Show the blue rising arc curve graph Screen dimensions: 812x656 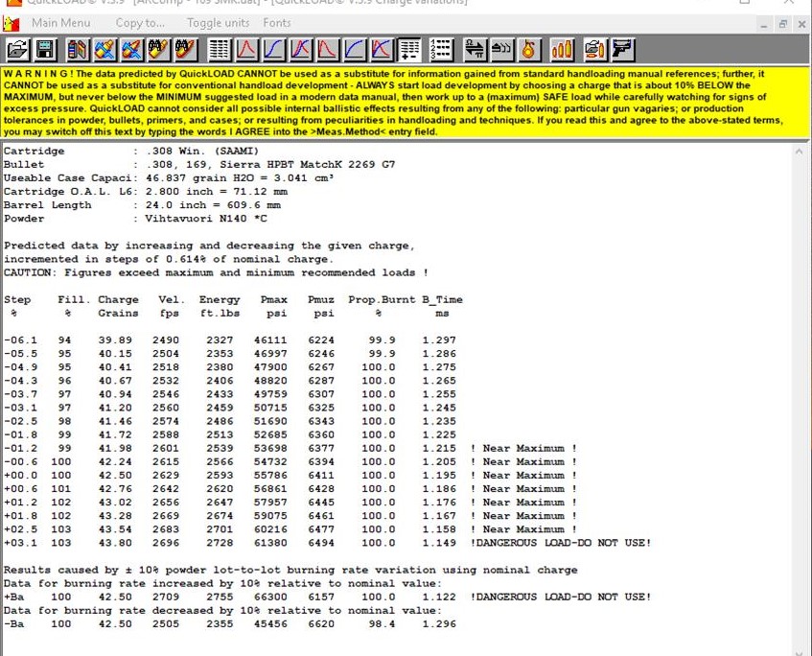coord(354,50)
